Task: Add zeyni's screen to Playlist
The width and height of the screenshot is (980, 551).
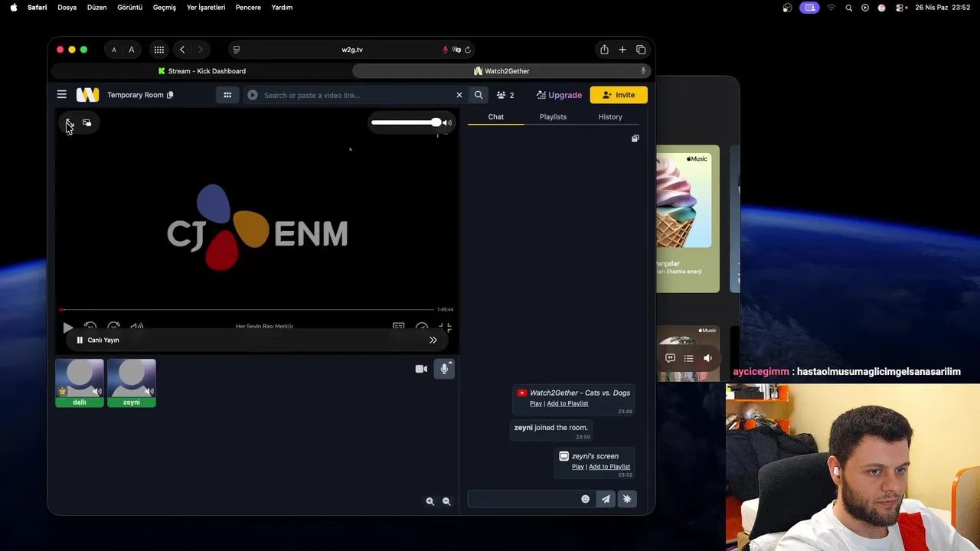Action: point(609,467)
